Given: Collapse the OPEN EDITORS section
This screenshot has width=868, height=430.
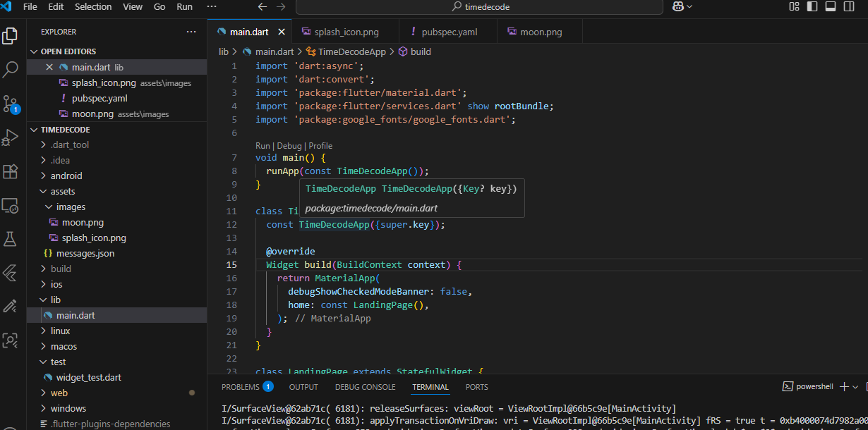Looking at the screenshot, I should pos(68,51).
